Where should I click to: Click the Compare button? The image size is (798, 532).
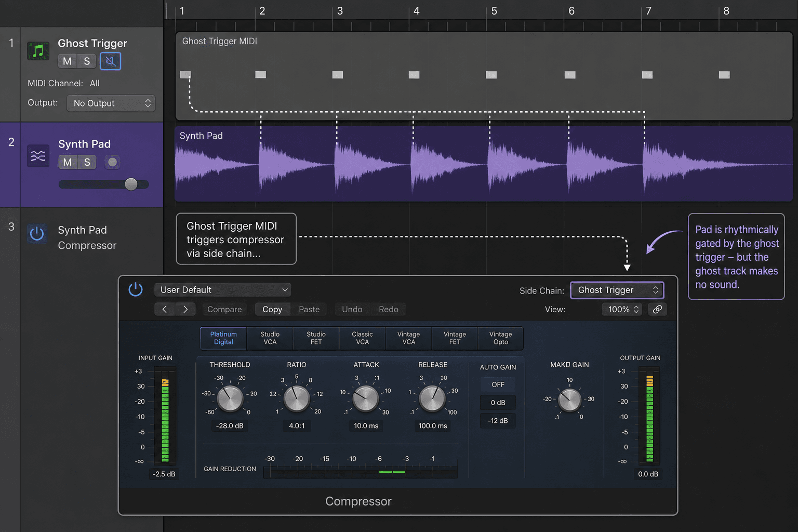(224, 309)
